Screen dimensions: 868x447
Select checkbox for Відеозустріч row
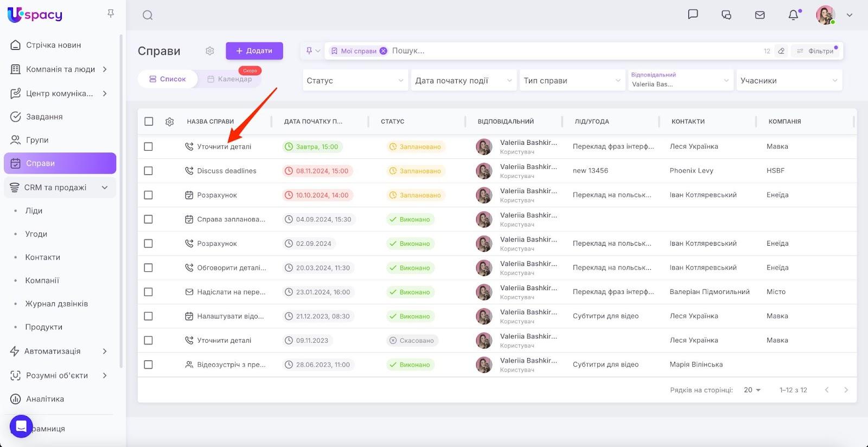149,365
